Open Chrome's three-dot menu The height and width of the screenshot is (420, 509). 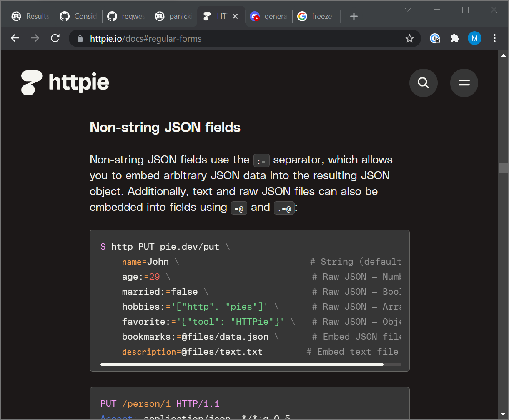pyautogui.click(x=494, y=39)
